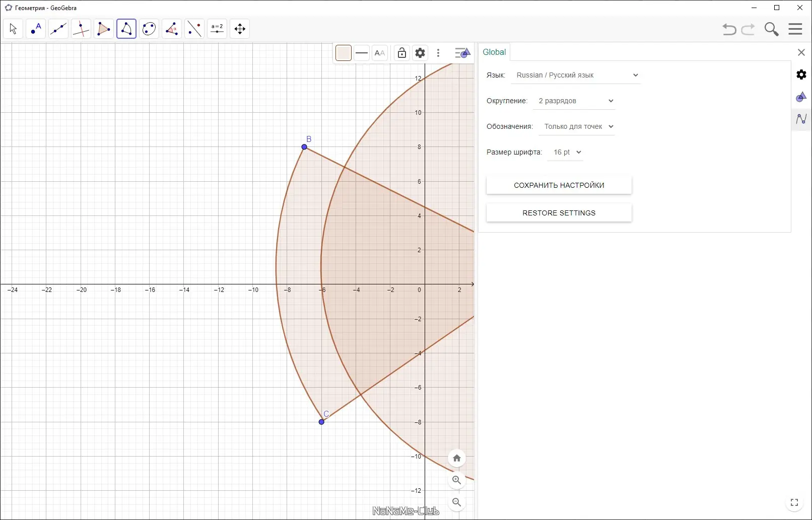Close the settings panel

pyautogui.click(x=801, y=52)
